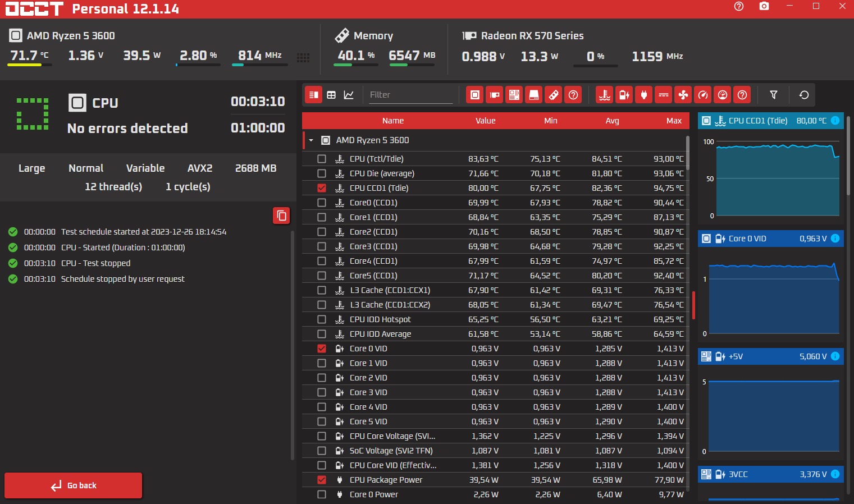Click info icon on 3VCC graph
This screenshot has height=504, width=854.
coord(835,474)
